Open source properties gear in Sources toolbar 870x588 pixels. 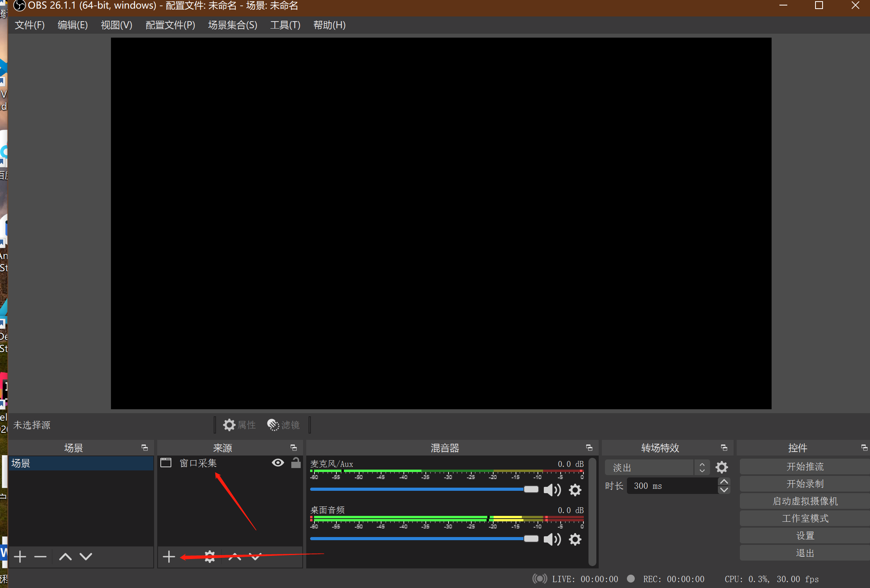[x=210, y=557]
